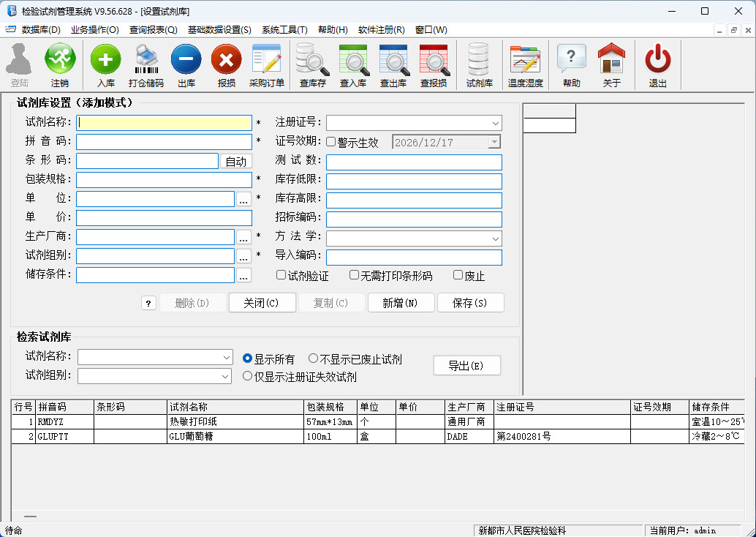Expand the 注册证号 dropdown
This screenshot has height=537, width=756.
pos(495,123)
